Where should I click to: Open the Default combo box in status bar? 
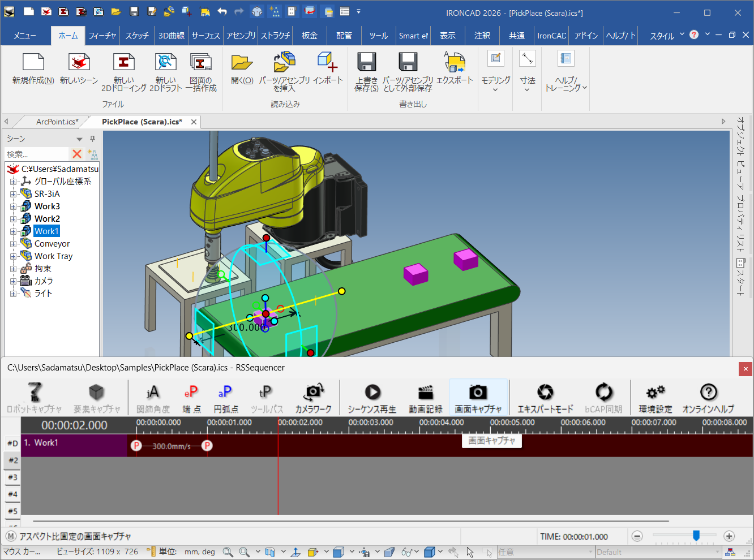pyautogui.click(x=659, y=552)
